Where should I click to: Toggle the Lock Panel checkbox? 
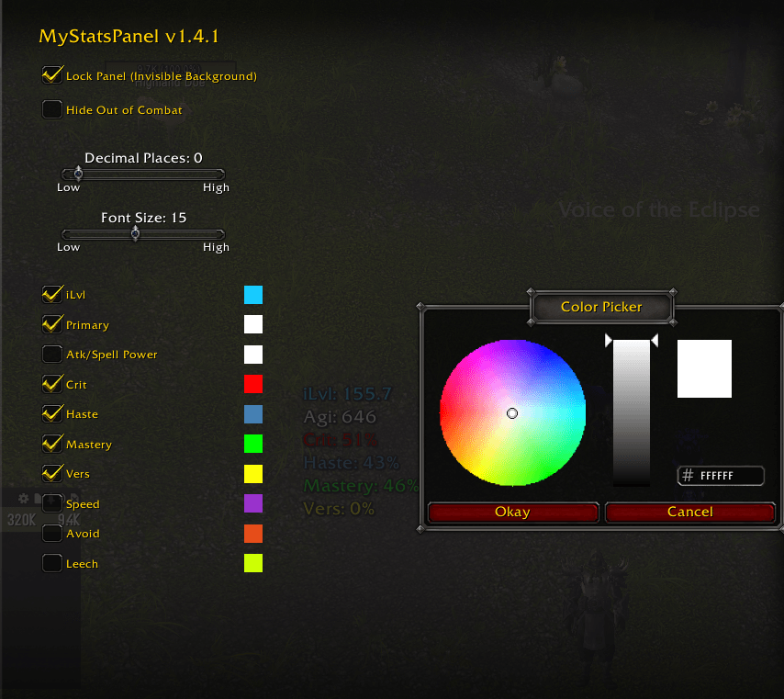pyautogui.click(x=52, y=75)
